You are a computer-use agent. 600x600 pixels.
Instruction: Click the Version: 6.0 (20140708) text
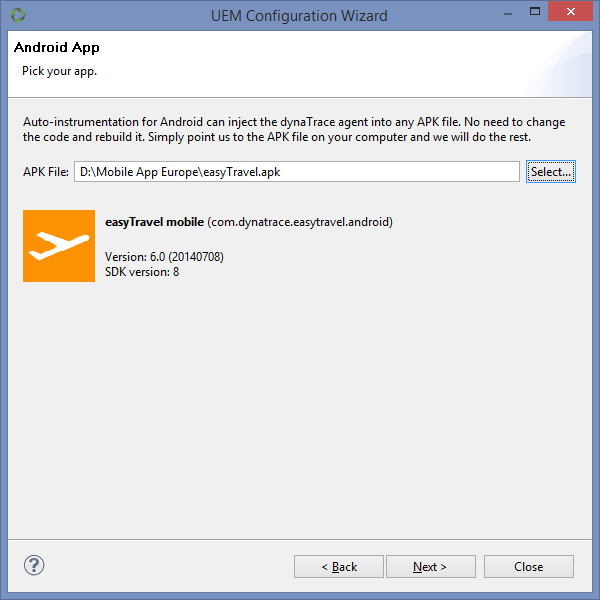(164, 256)
